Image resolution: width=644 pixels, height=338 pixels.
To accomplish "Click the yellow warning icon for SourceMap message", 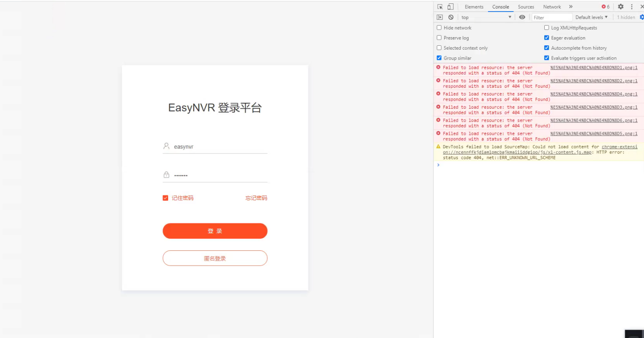I will [x=438, y=146].
